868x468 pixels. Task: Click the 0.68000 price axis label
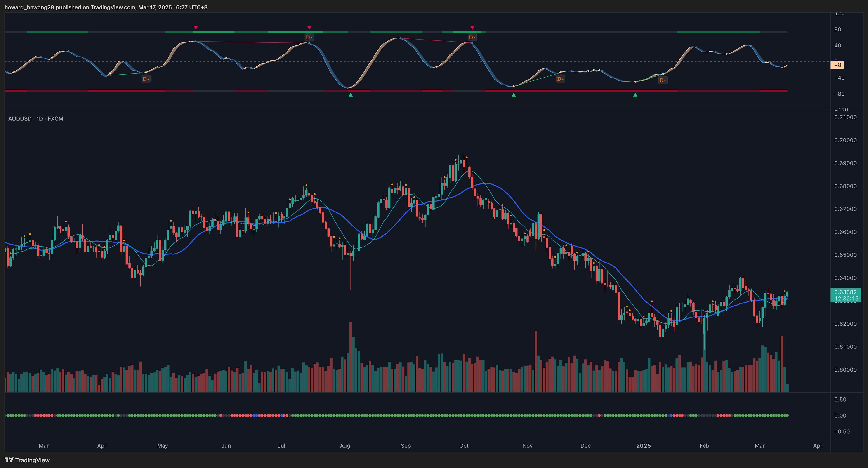point(845,186)
